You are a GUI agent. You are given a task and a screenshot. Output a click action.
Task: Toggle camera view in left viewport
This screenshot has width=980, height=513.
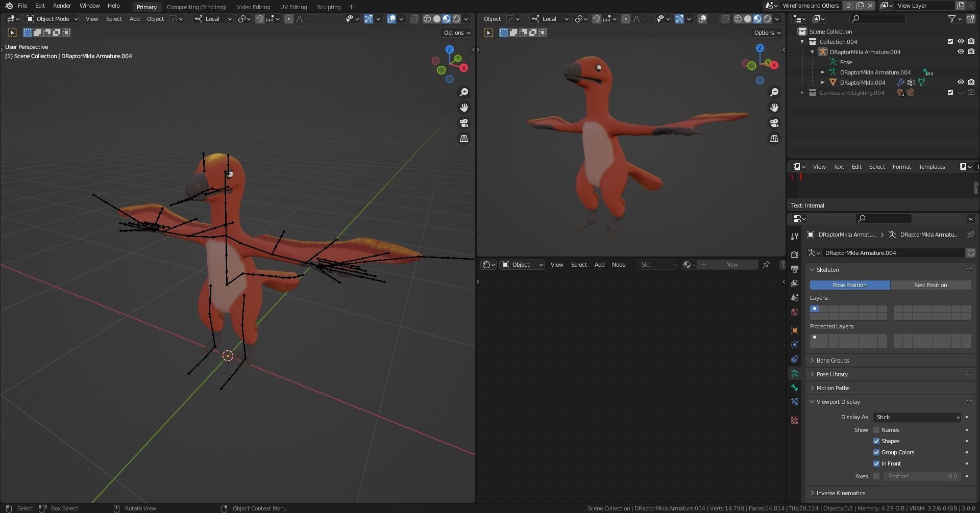(x=464, y=123)
